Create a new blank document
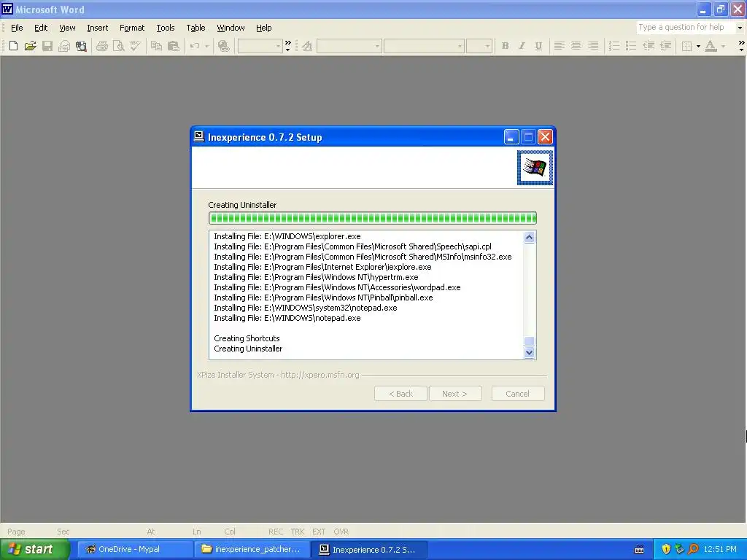747x560 pixels. (13, 46)
